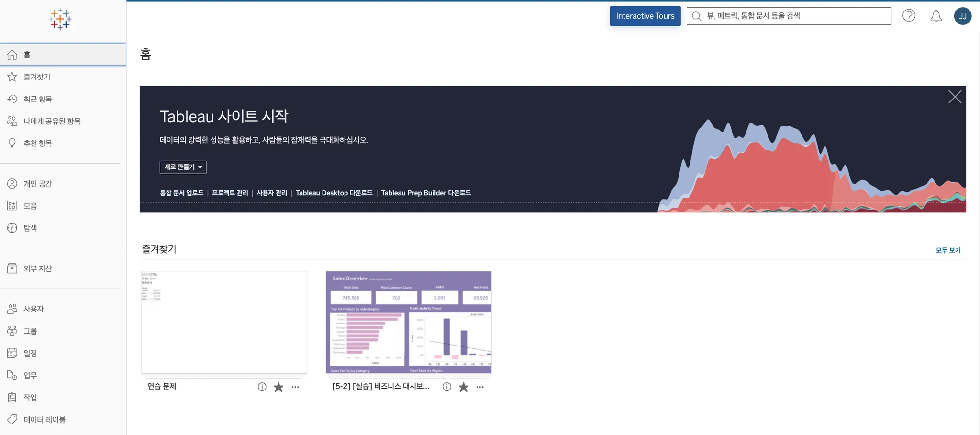Open the JJ user avatar menu

[962, 16]
